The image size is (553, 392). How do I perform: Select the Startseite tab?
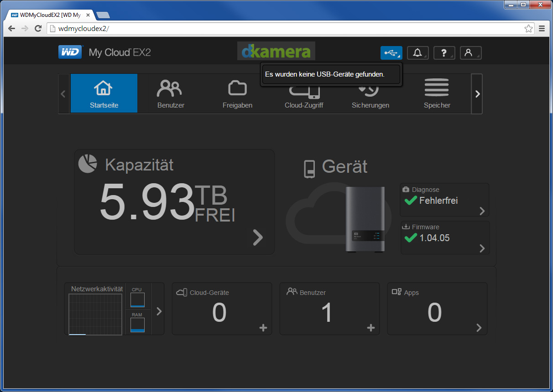[104, 93]
